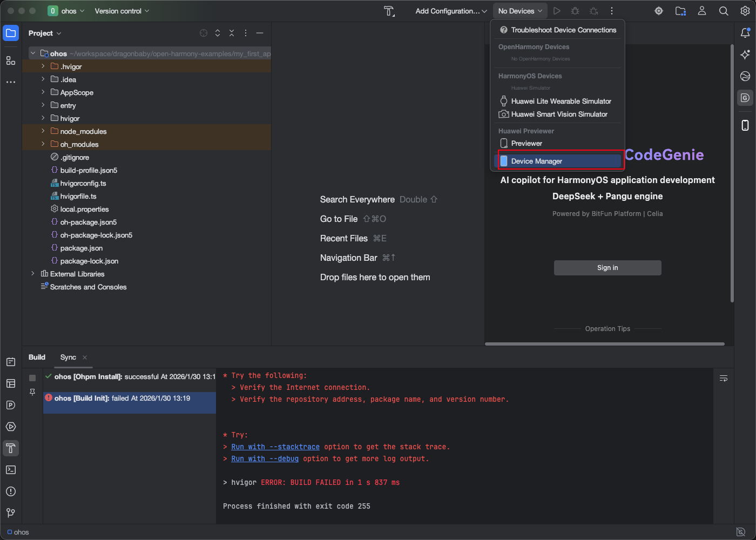This screenshot has width=756, height=540.
Task: Open the circled P tool window icon in left sidebar
Action: tap(11, 405)
